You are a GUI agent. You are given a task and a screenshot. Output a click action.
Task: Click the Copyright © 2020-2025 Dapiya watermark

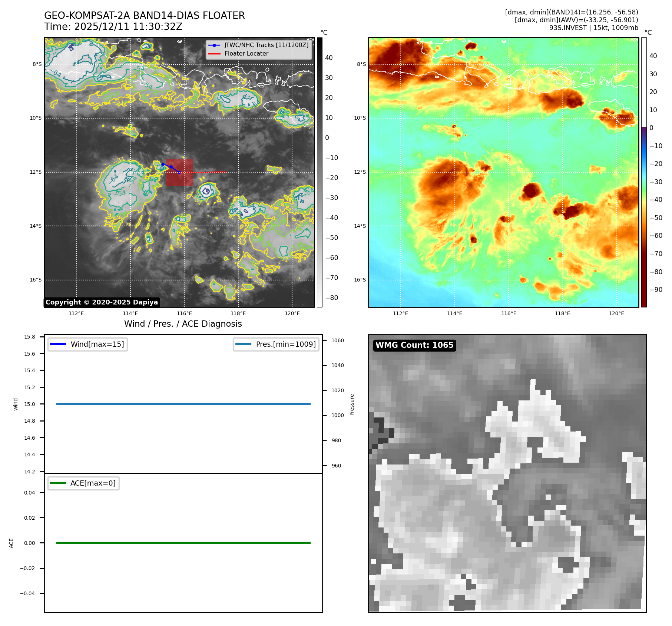point(102,302)
